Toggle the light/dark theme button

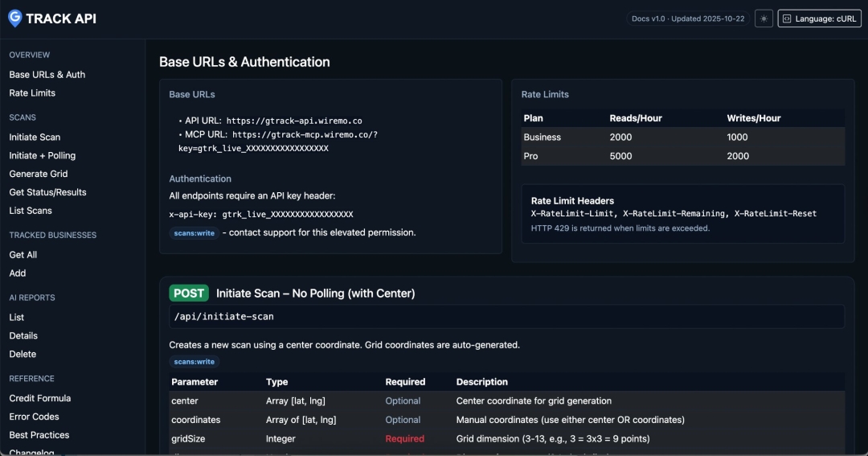(x=764, y=18)
